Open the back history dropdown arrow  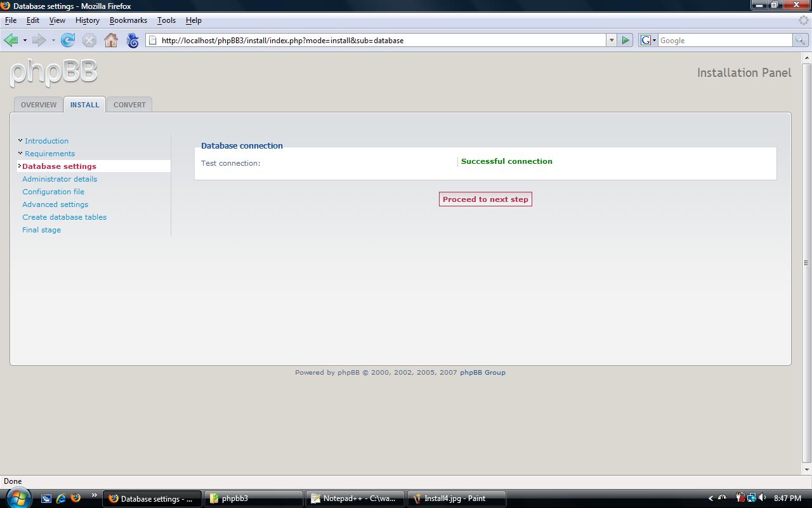25,41
